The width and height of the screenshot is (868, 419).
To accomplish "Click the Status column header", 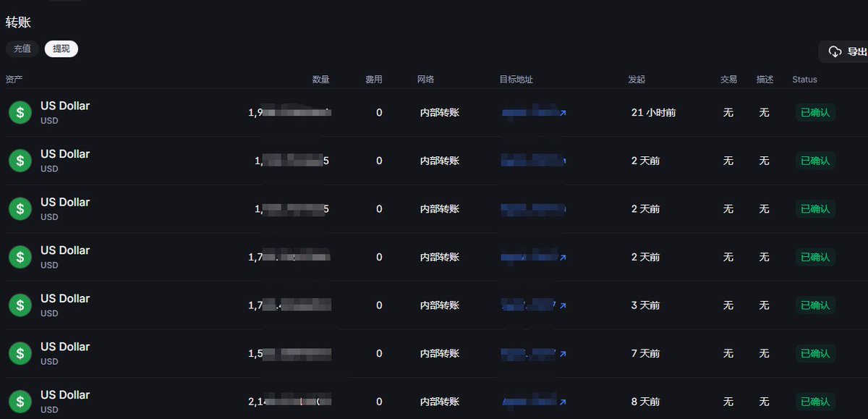I will pyautogui.click(x=804, y=79).
